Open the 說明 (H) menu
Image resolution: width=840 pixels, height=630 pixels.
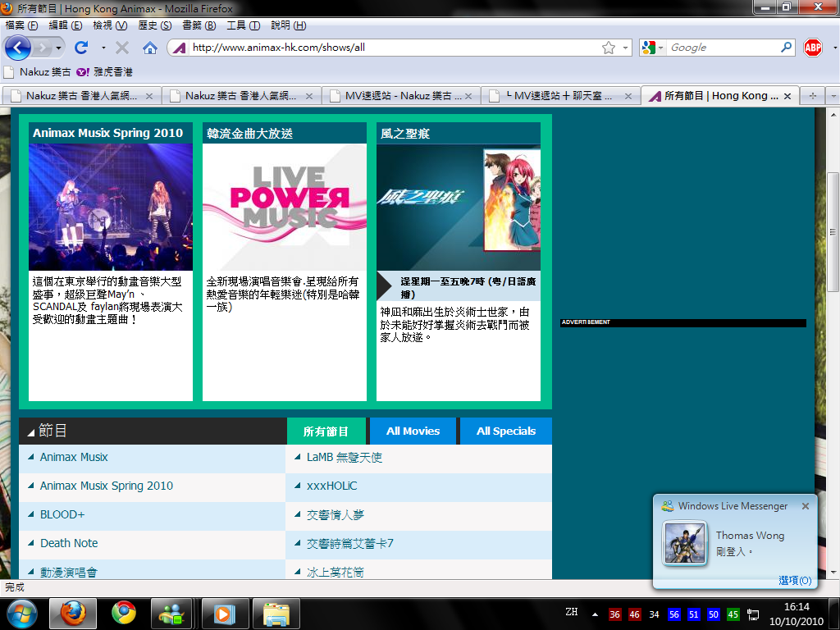(x=288, y=25)
